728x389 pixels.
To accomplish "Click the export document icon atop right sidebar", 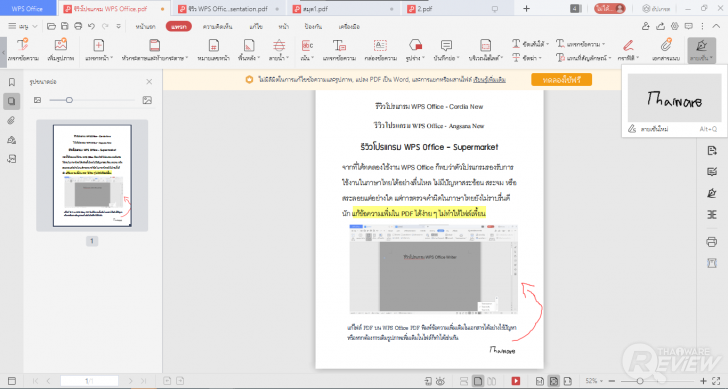I will [x=711, y=150].
